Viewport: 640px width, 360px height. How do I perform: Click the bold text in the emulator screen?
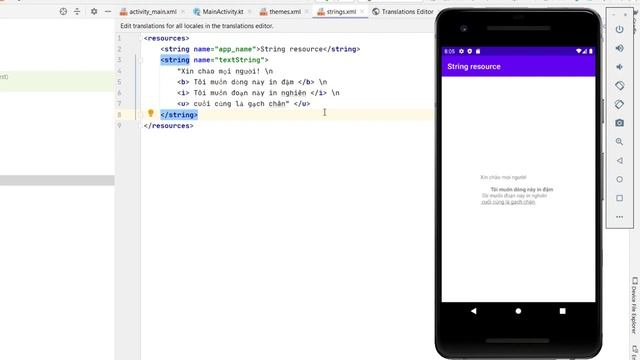tap(522, 189)
